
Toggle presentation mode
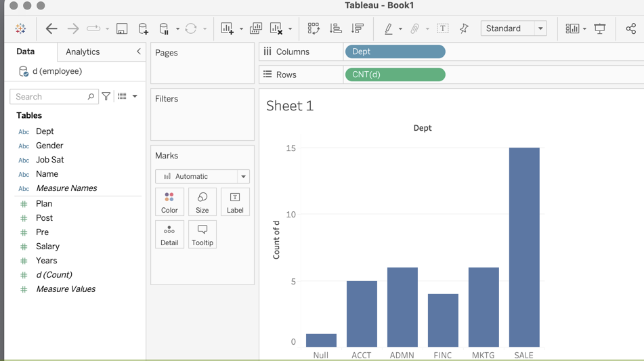click(600, 28)
